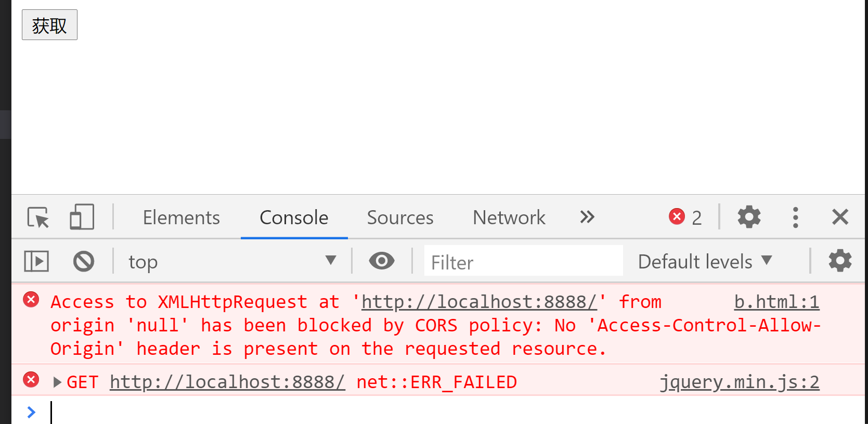Switch to the Elements tab
This screenshot has height=424, width=868.
(x=182, y=217)
